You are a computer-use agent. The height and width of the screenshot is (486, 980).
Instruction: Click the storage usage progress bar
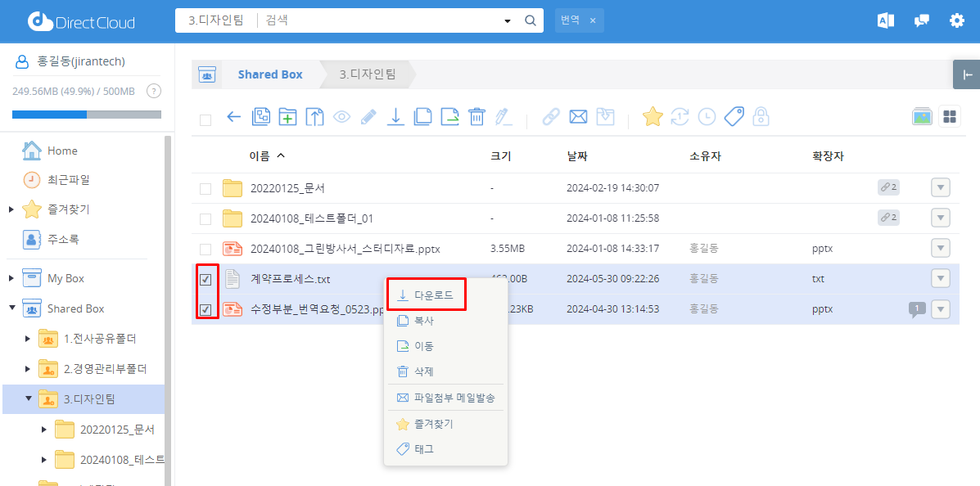[87, 115]
